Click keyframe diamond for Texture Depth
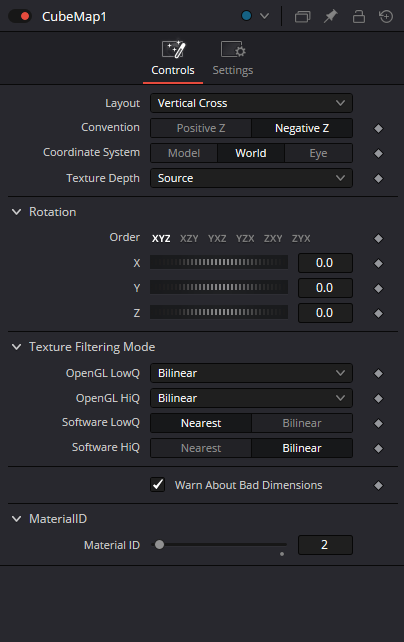Viewport: 404px width, 642px height. (379, 179)
